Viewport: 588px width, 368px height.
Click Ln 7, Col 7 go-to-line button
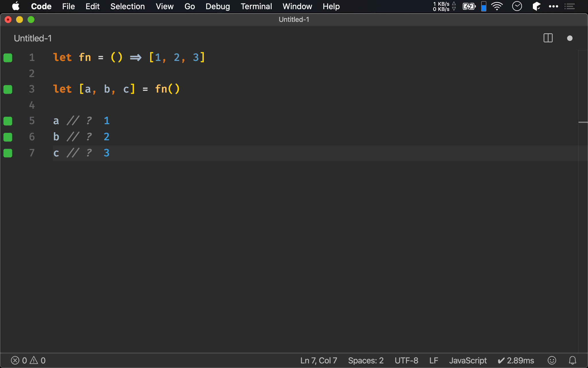point(318,360)
